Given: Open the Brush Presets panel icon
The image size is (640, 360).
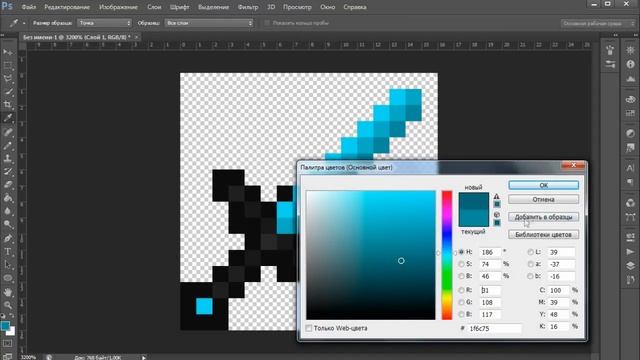Looking at the screenshot, I should (x=611, y=64).
